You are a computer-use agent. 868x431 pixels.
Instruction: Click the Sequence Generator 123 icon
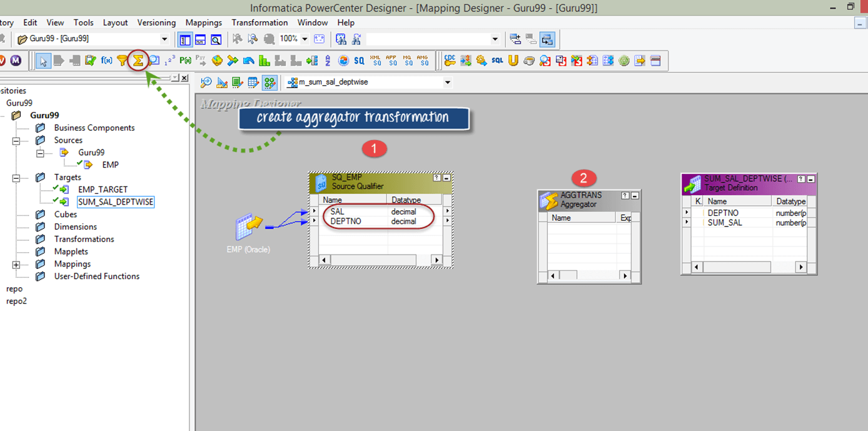tap(169, 61)
